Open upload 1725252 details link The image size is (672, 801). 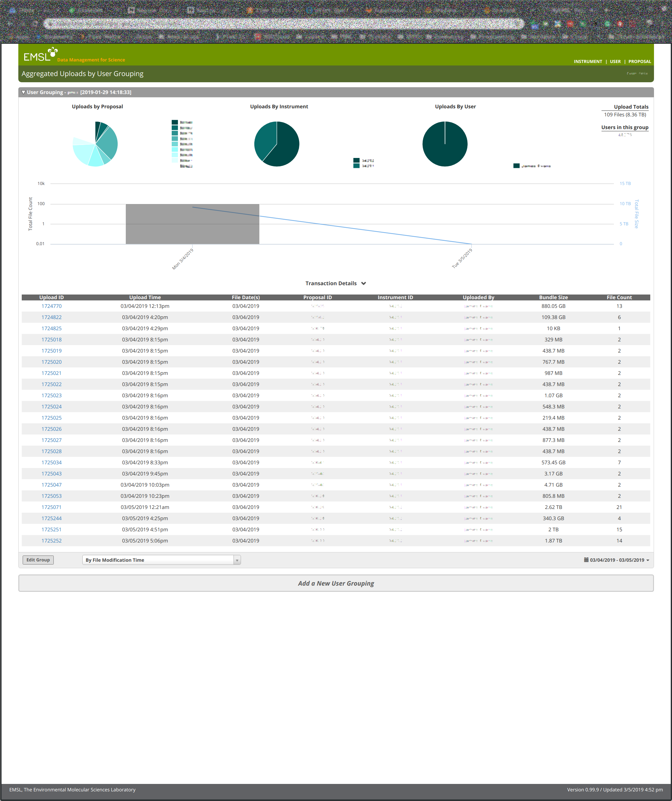pyautogui.click(x=52, y=541)
